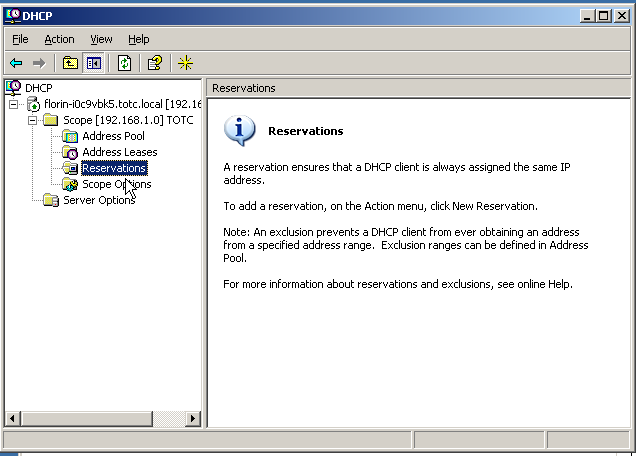
Task: Click the tree pane left scroll arrow
Action: click(13, 418)
